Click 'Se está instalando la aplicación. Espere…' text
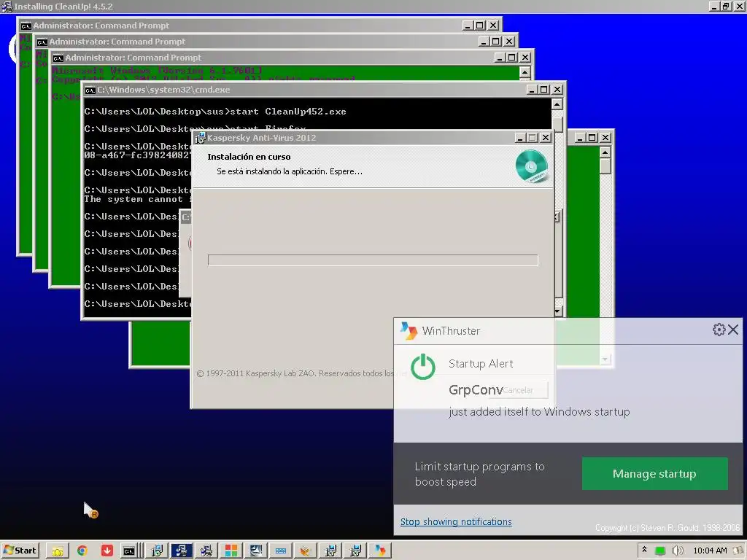This screenshot has width=747, height=560. click(289, 171)
